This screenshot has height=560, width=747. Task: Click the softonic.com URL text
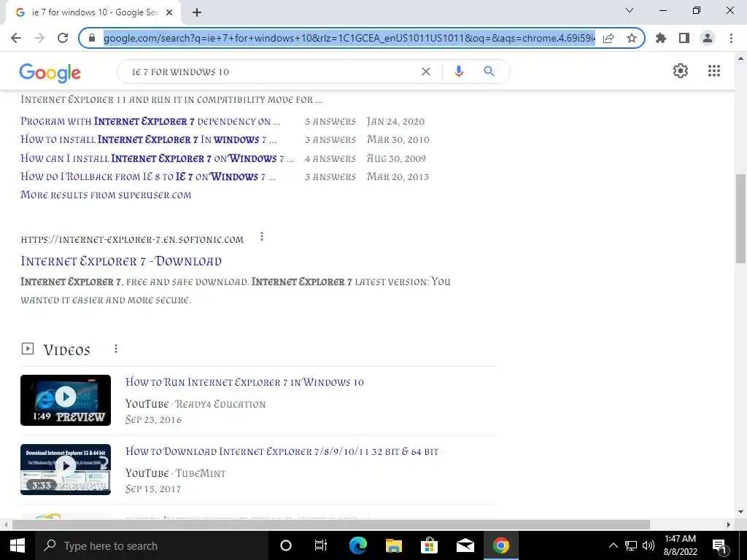click(x=132, y=239)
